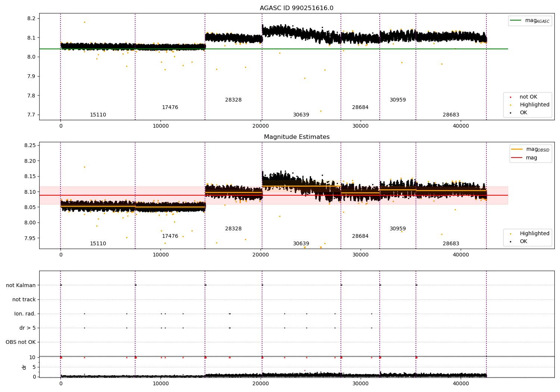Click the 8.15 y-axis tick label
Viewport: 560px width, 392px height.
coord(30,177)
